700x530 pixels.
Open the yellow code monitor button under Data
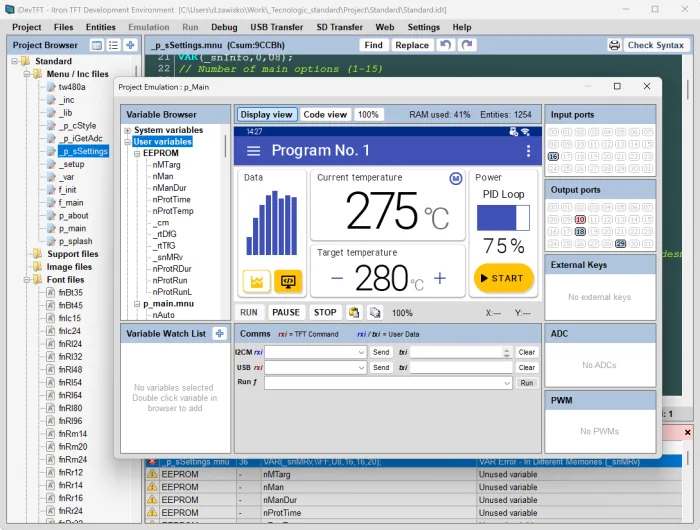click(288, 281)
